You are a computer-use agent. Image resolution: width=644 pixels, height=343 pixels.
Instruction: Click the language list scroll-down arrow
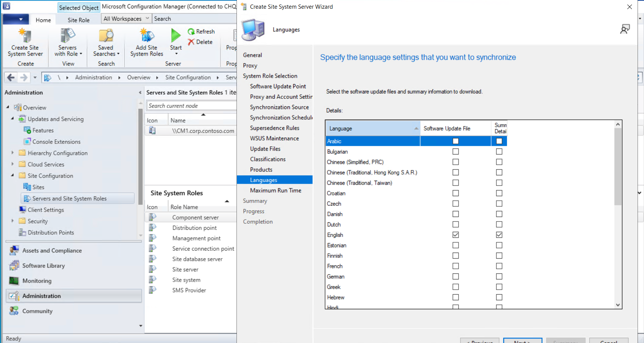pos(618,305)
